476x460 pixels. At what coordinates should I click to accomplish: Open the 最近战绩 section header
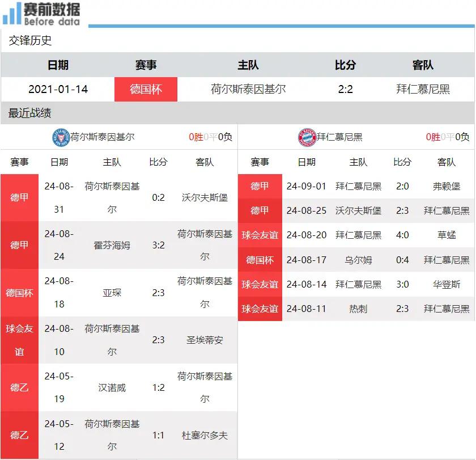[x=29, y=113]
